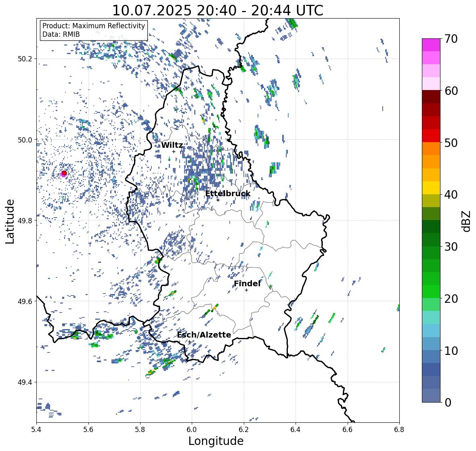The height and width of the screenshot is (451, 476).
Task: Click the 6.8 longitude tick label
Action: coord(399,430)
